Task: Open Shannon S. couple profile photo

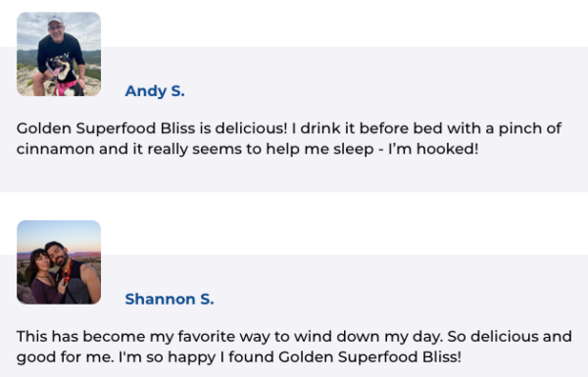Action: [59, 262]
